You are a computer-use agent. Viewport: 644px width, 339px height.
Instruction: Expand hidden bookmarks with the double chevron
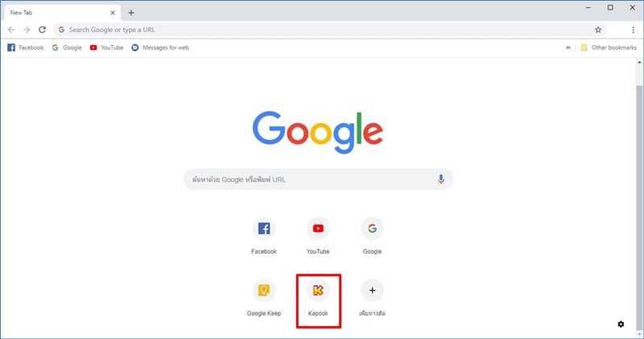(568, 48)
